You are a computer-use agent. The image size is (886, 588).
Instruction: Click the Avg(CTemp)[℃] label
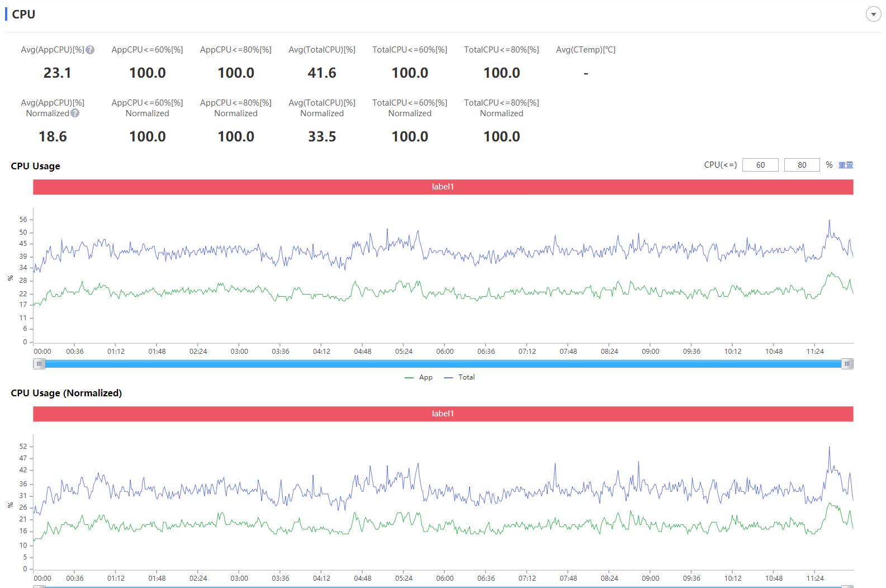586,50
